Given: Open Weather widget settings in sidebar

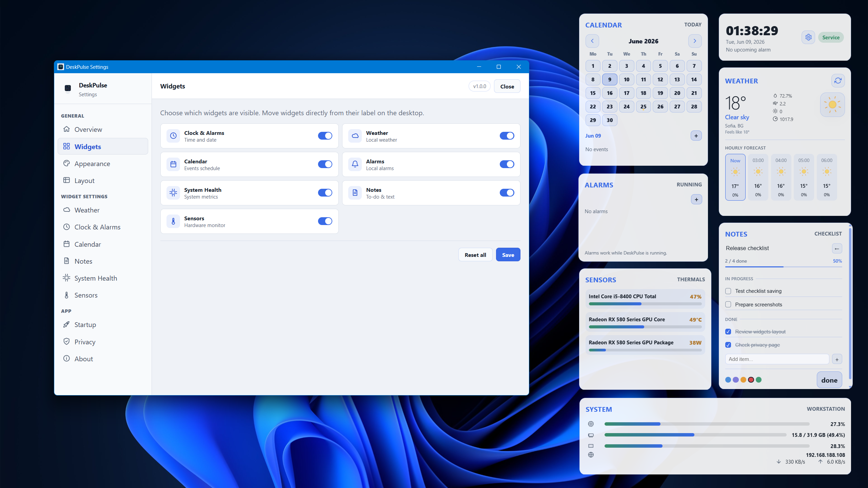Looking at the screenshot, I should pos(103,210).
